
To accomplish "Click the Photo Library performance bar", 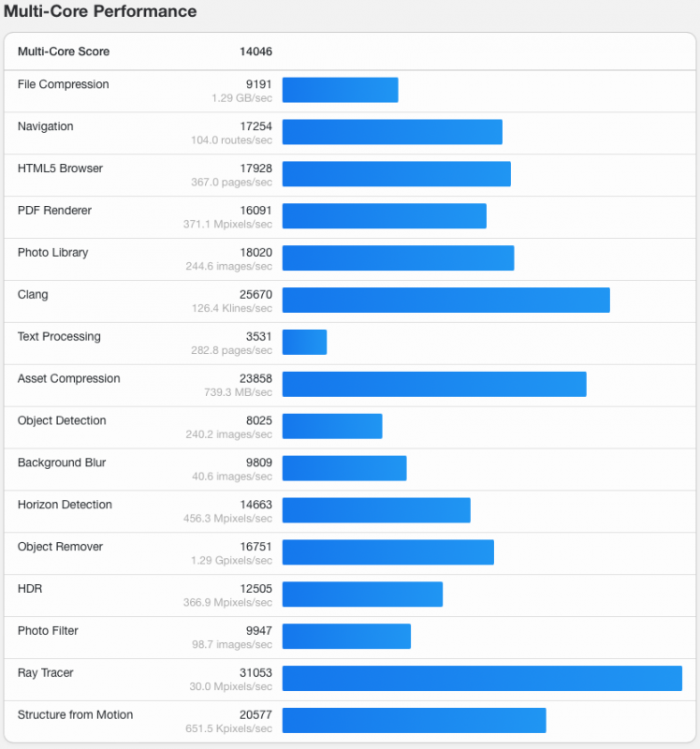I will click(398, 258).
